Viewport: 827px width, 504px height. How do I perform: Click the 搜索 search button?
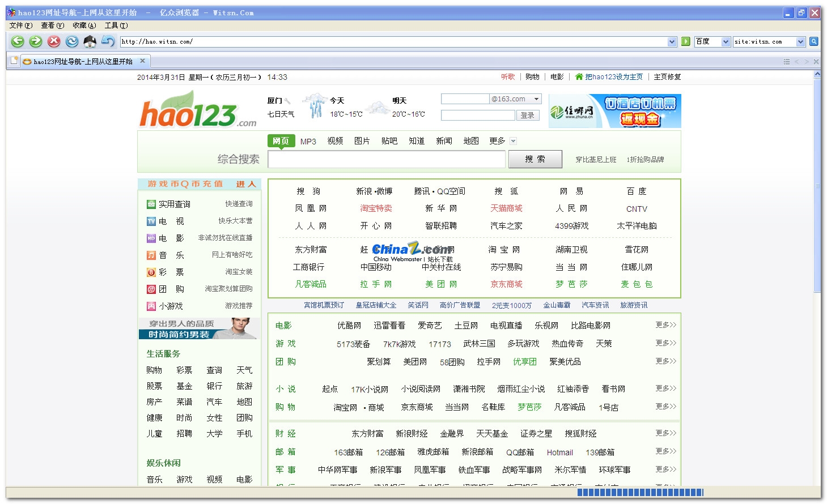point(535,159)
